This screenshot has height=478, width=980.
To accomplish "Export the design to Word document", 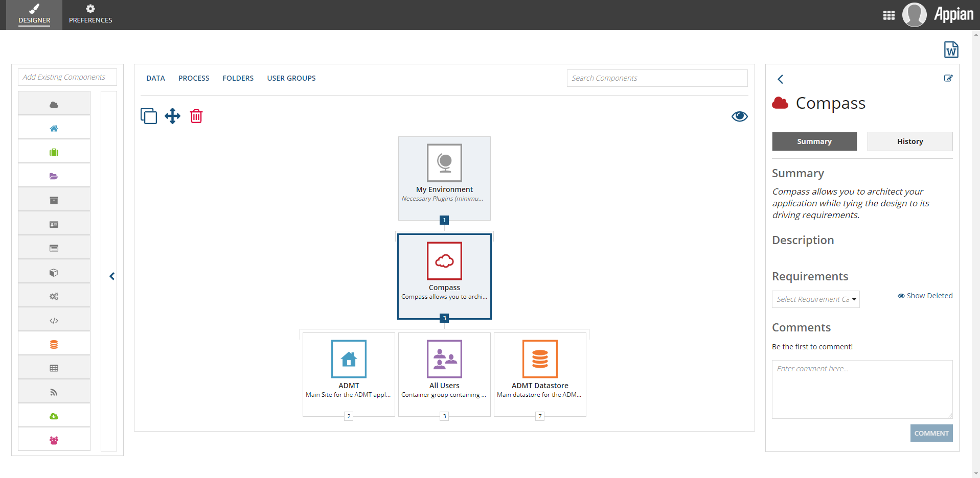I will tap(951, 50).
